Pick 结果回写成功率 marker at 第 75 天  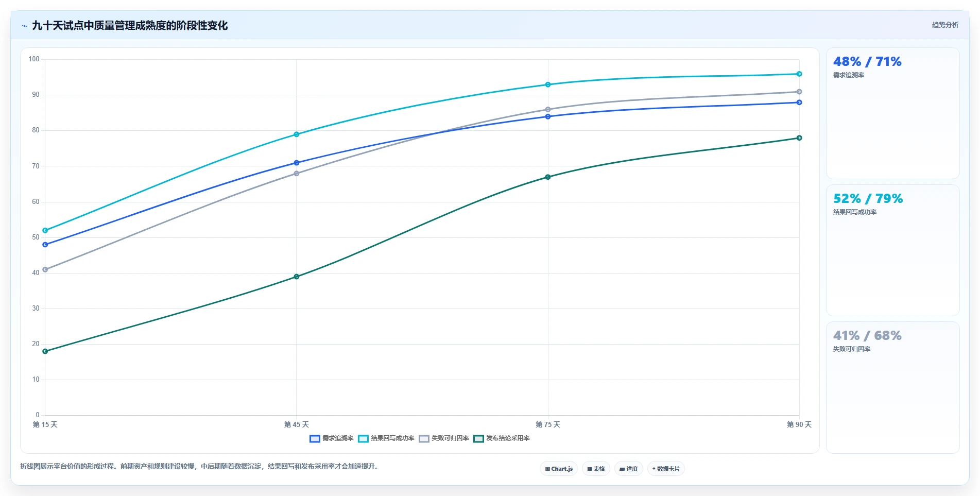click(548, 84)
